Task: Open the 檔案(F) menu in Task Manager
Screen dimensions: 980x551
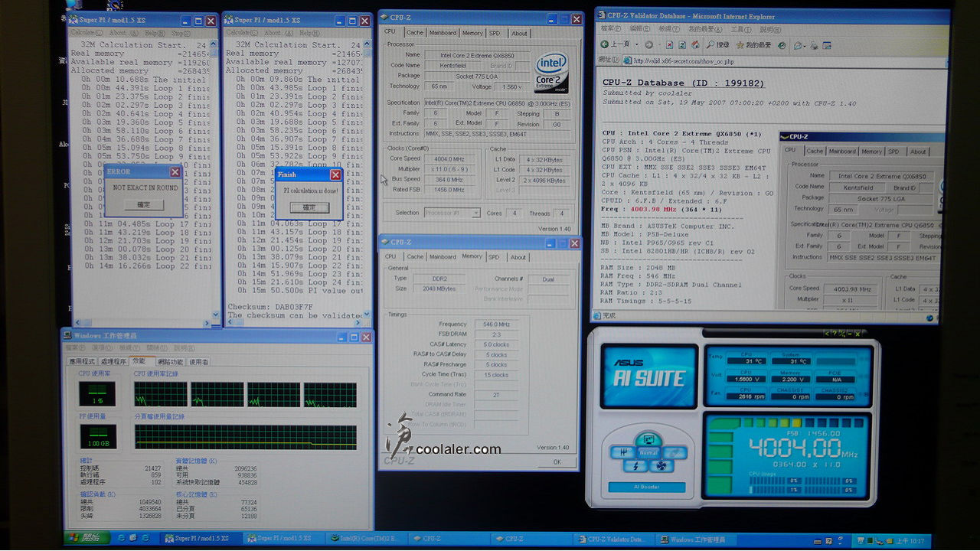Action: point(77,348)
